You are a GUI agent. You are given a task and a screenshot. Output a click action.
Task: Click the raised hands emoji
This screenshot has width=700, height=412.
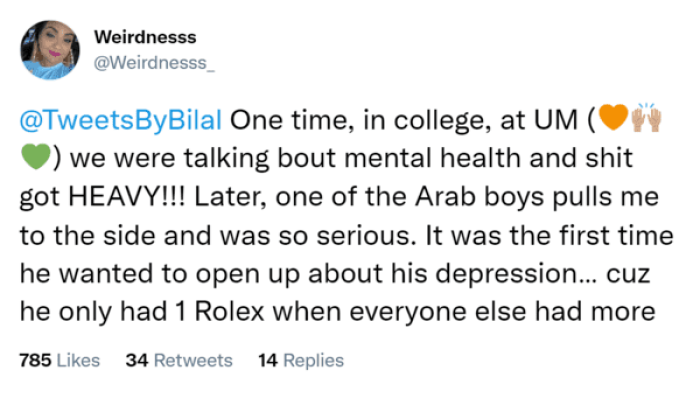coord(641,122)
